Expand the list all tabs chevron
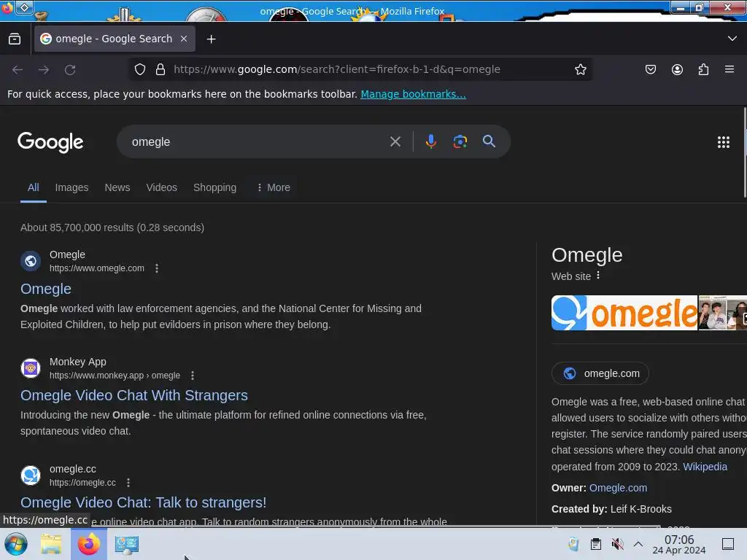 [732, 39]
